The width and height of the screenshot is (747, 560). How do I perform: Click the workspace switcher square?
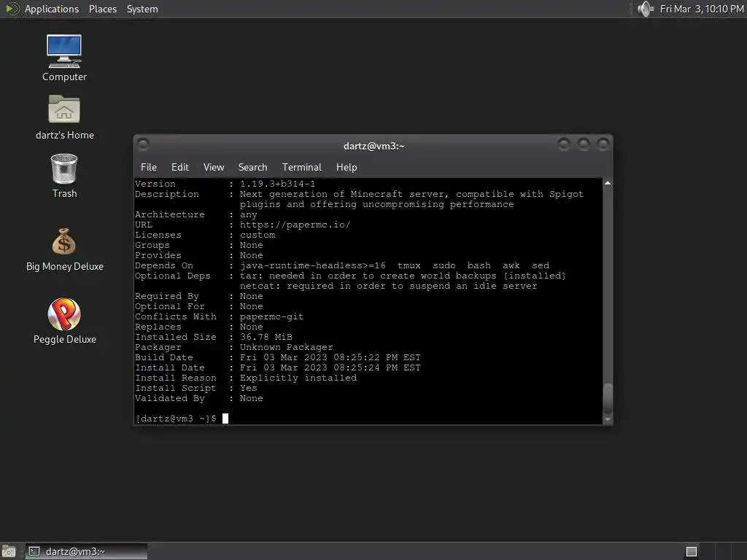[x=692, y=551]
